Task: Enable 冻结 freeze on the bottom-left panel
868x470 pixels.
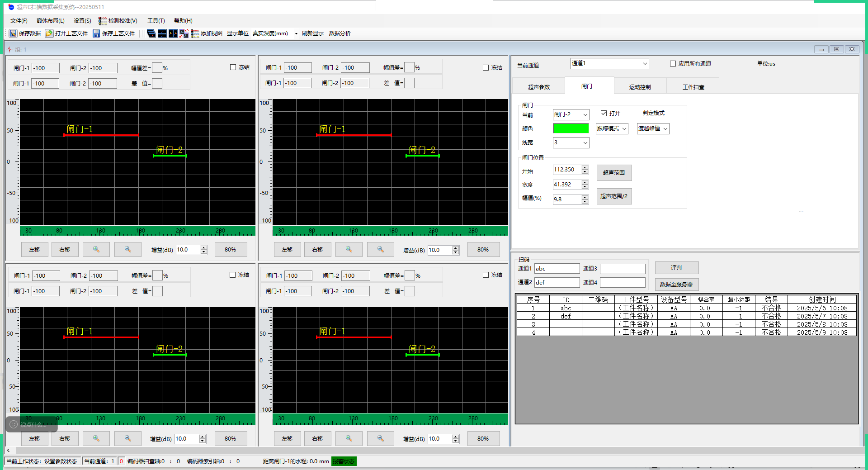Action: [233, 275]
